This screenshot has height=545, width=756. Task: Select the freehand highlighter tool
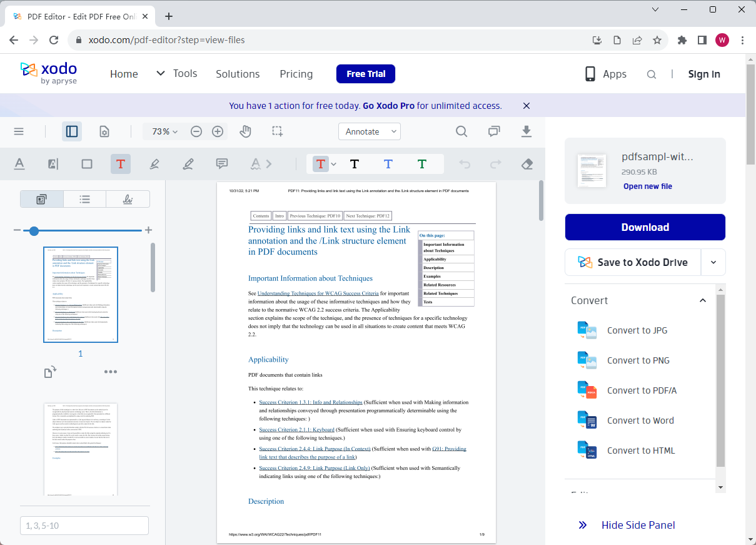pos(154,164)
